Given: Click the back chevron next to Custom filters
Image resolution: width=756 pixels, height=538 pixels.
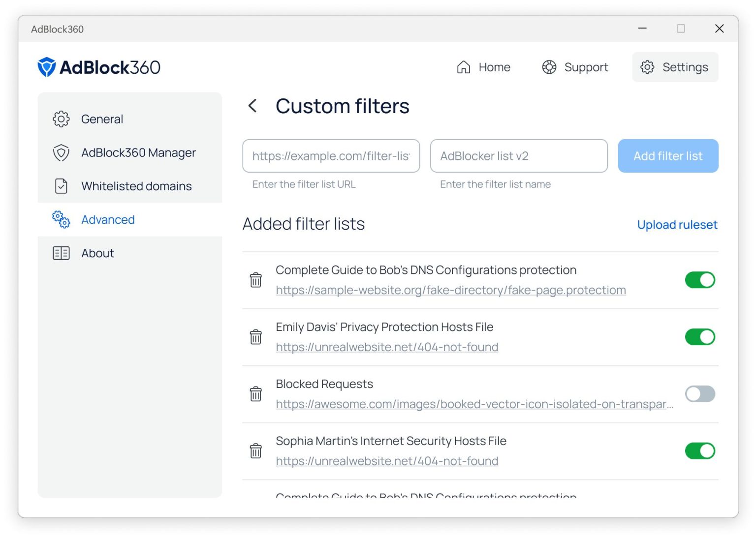Looking at the screenshot, I should coord(253,106).
